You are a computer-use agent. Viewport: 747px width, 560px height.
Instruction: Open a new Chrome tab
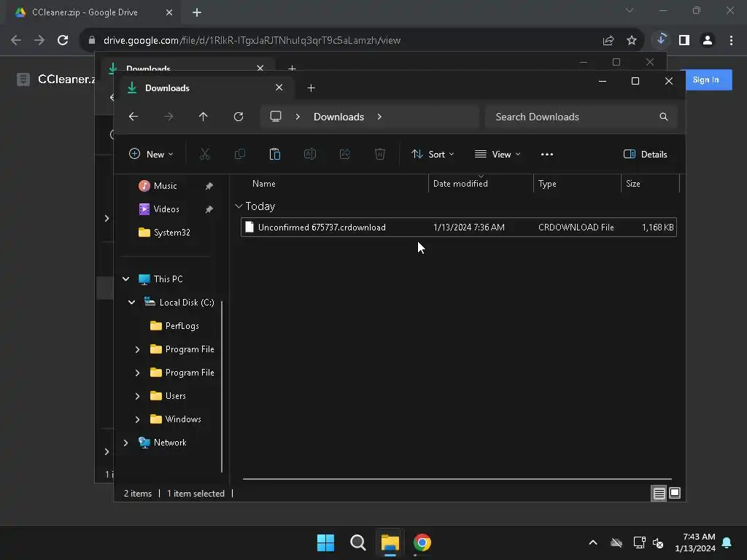click(x=197, y=12)
